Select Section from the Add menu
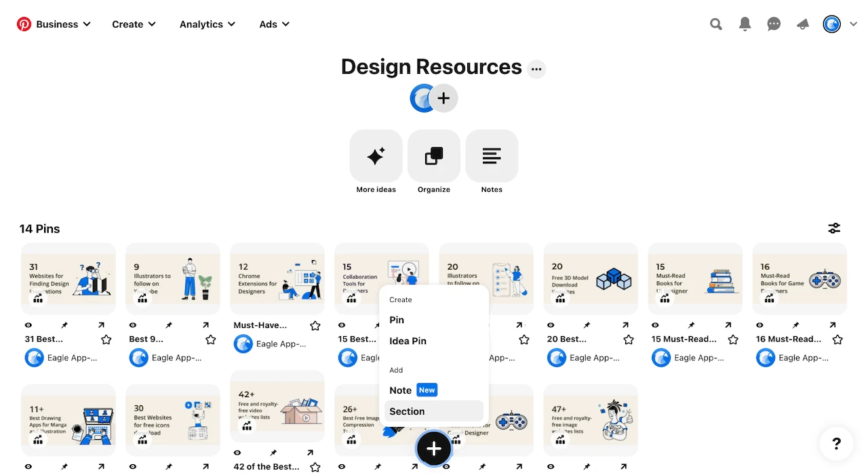This screenshot has width=868, height=475. [407, 411]
